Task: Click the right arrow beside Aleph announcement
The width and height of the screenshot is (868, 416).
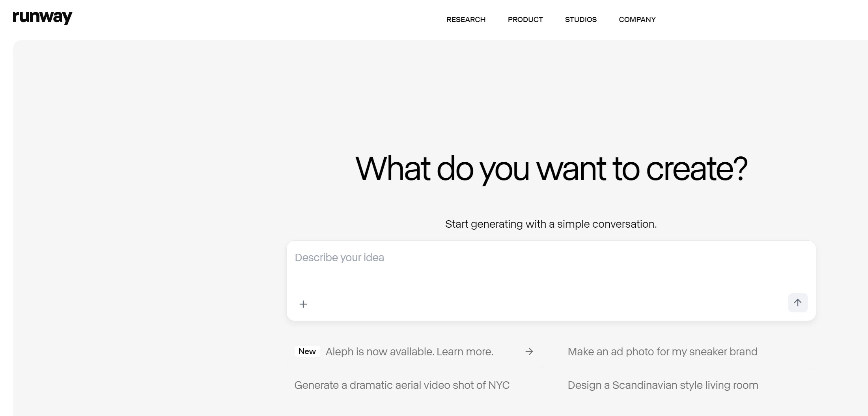Action: [x=529, y=351]
